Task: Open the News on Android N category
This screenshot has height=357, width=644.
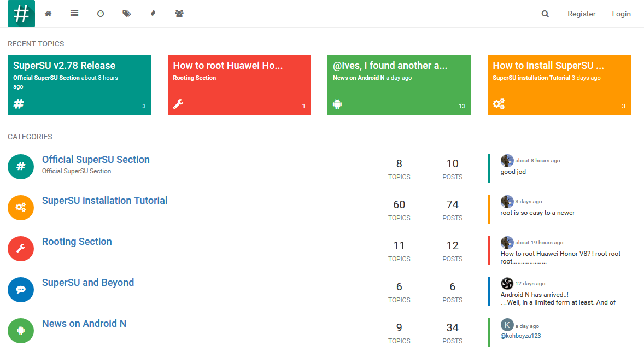Action: pyautogui.click(x=84, y=324)
